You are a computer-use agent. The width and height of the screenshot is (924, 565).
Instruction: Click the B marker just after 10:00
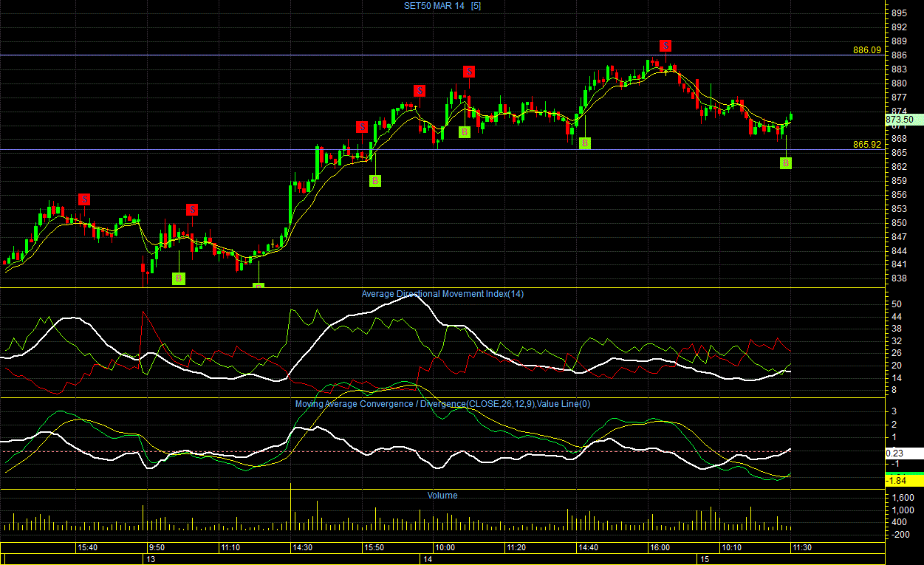coord(465,132)
